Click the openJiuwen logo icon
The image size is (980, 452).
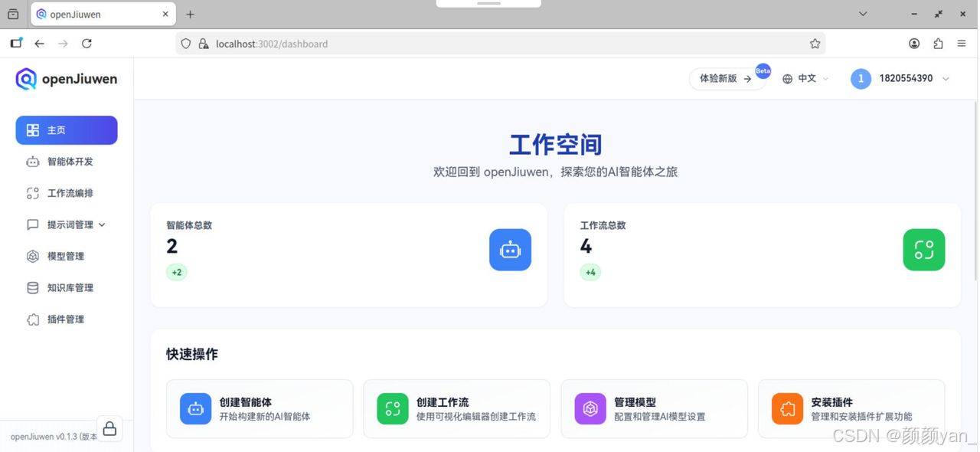point(26,79)
